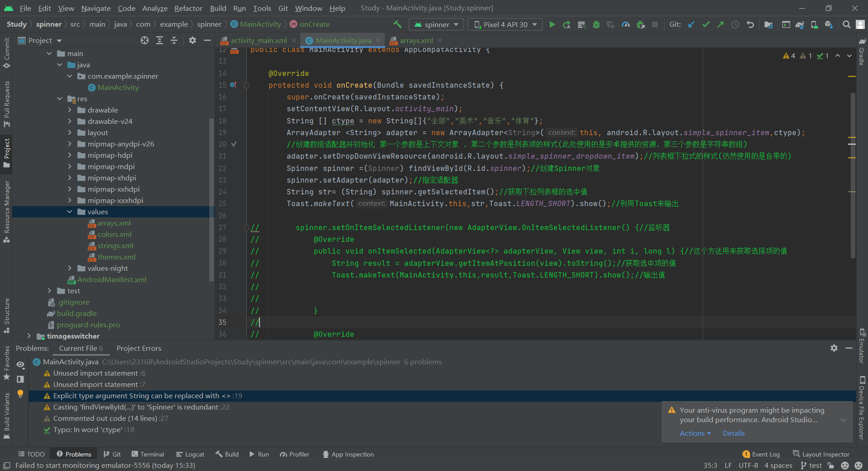Open the spinner run configuration dropdown
This screenshot has width=868, height=471.
(x=436, y=24)
